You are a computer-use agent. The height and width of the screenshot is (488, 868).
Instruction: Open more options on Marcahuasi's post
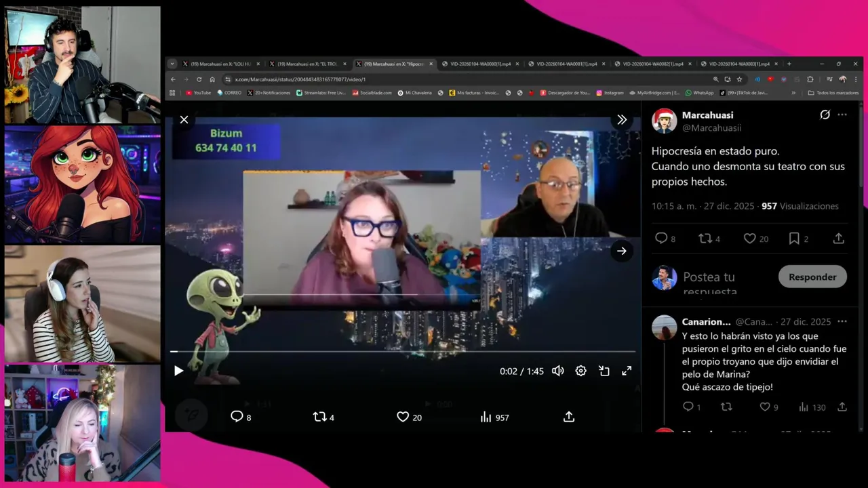pyautogui.click(x=842, y=115)
